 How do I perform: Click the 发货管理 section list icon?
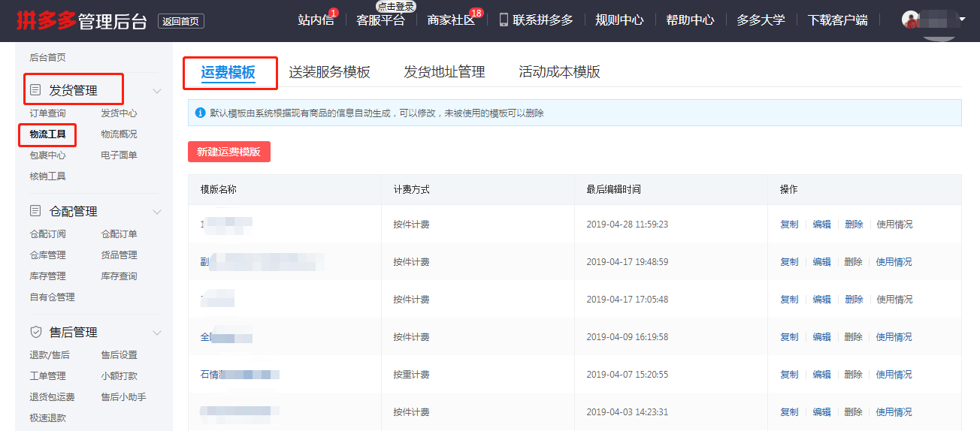tap(35, 90)
